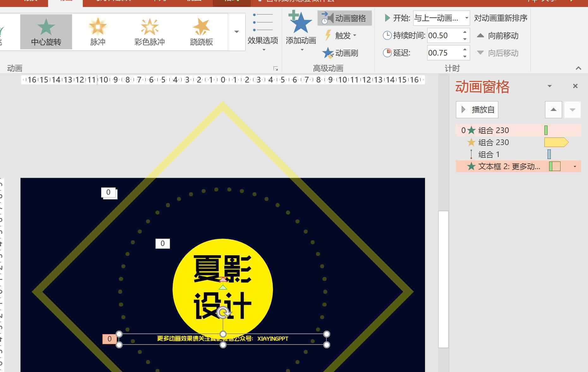Select the 中心旋转 spin animation effect

(x=46, y=32)
